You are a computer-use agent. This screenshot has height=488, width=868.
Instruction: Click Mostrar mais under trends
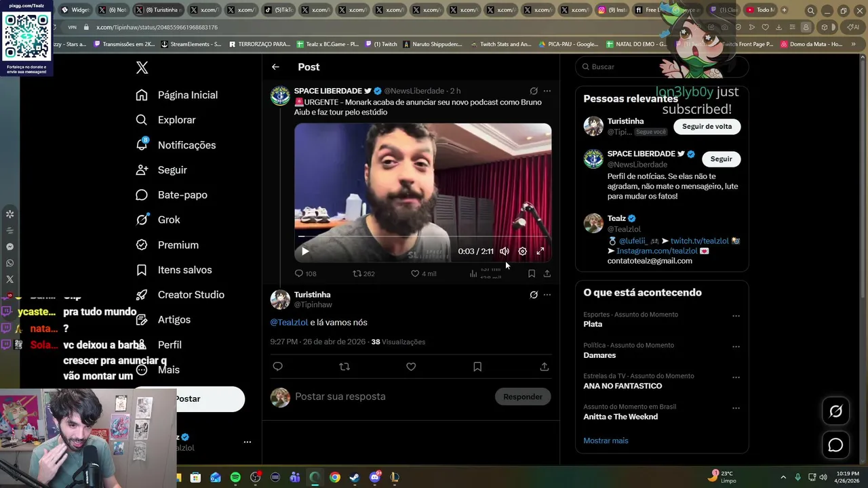point(606,441)
